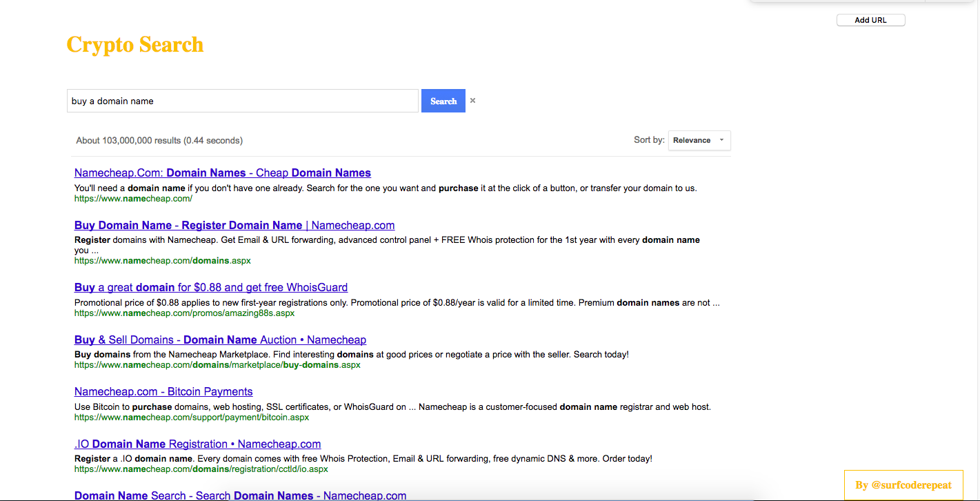Click the Add URL button
Viewport: 980px width, 501px height.
870,20
